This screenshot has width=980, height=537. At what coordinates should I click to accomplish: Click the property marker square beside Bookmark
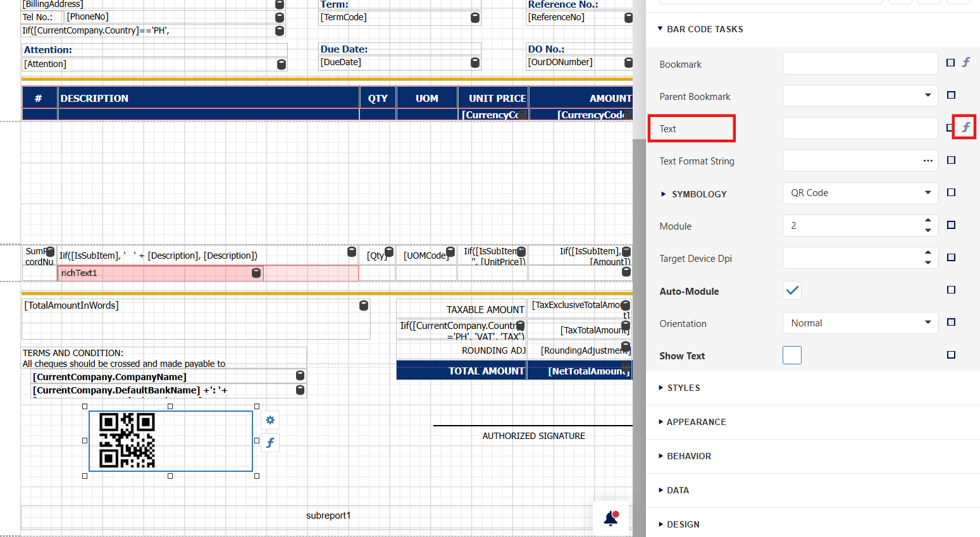pos(950,63)
